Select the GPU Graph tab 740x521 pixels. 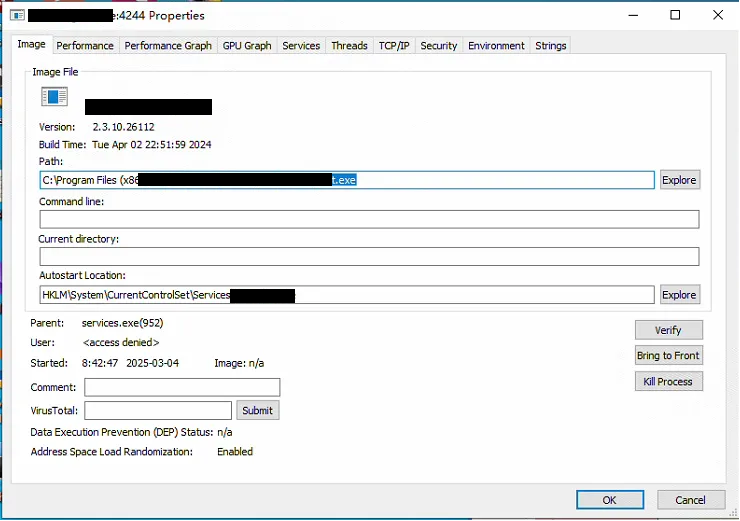(247, 45)
